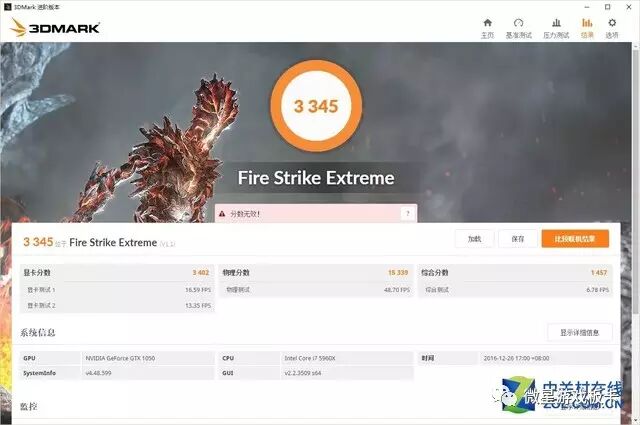Click orange compare result online button
640x425 pixels.
(x=575, y=239)
